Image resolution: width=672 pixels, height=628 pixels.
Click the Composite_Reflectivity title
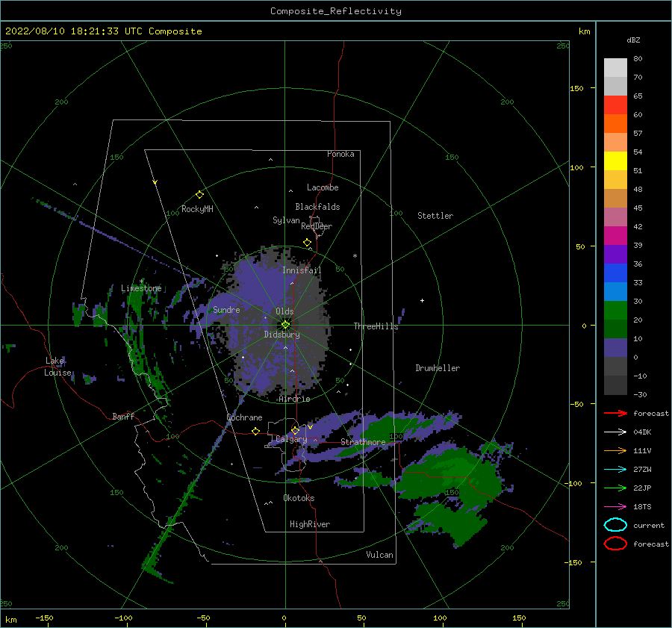[335, 11]
